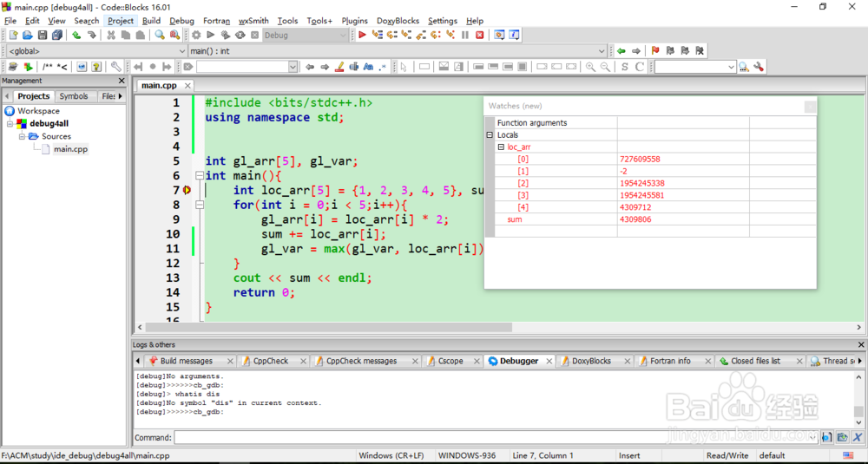Run the program with the play icon
Image resolution: width=868 pixels, height=464 pixels.
(x=210, y=35)
